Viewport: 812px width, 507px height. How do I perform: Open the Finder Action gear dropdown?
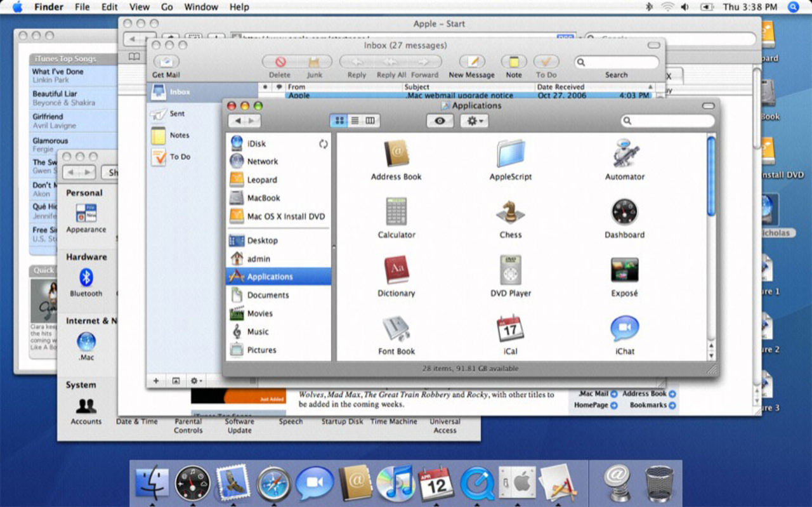click(474, 121)
